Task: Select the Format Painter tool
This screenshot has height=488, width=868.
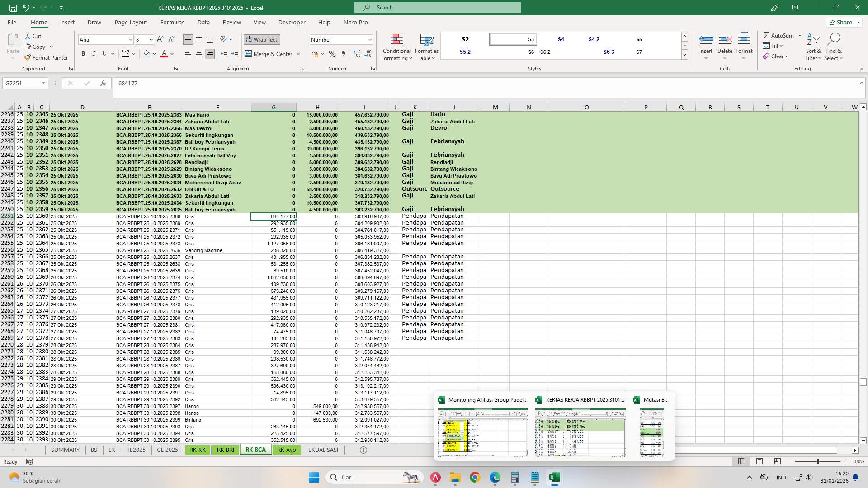Action: point(47,58)
